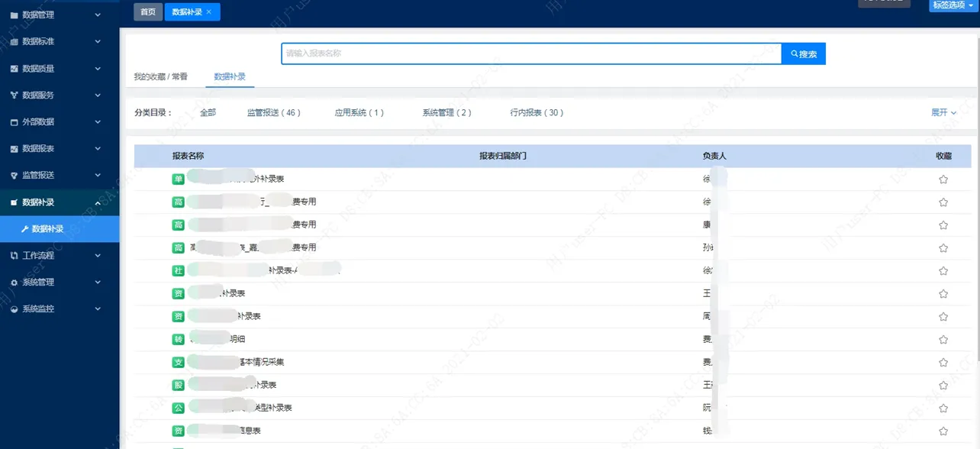Toggle favorite star on the 转 report row
The height and width of the screenshot is (449, 980).
click(943, 340)
